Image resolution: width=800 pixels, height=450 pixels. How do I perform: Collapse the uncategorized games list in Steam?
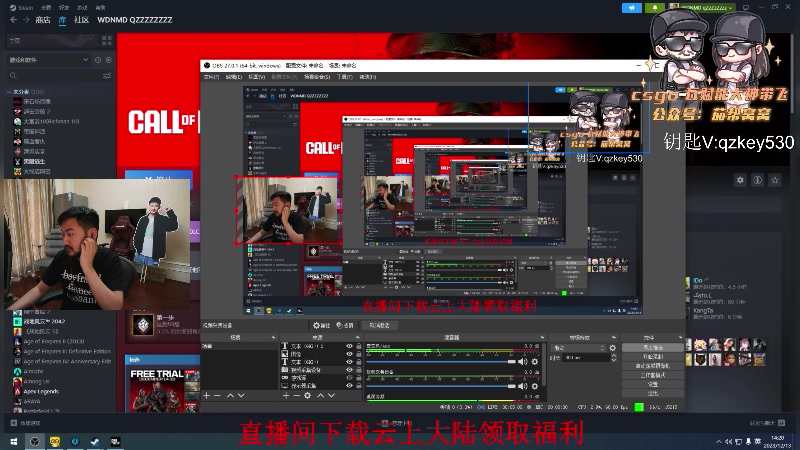point(9,92)
